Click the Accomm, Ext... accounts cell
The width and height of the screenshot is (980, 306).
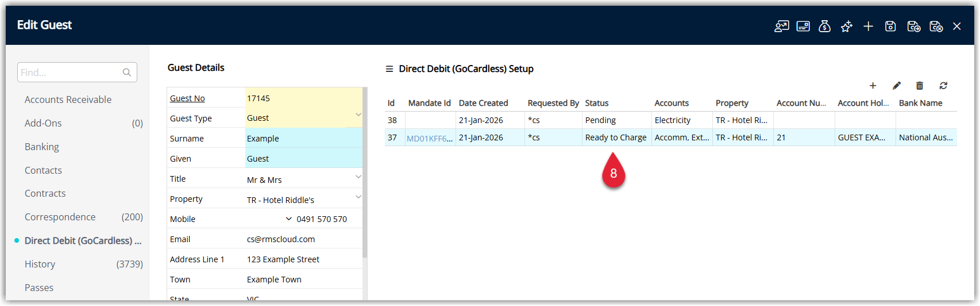[682, 137]
